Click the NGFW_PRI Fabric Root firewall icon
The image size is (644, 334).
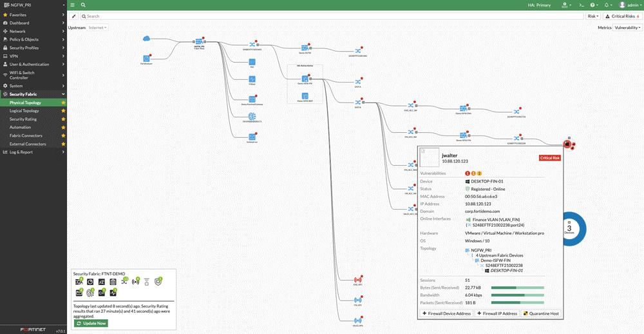[199, 41]
